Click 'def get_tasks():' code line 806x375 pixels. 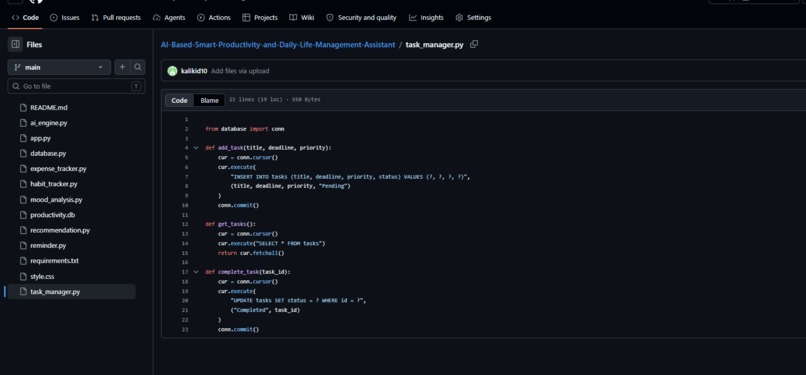(230, 224)
